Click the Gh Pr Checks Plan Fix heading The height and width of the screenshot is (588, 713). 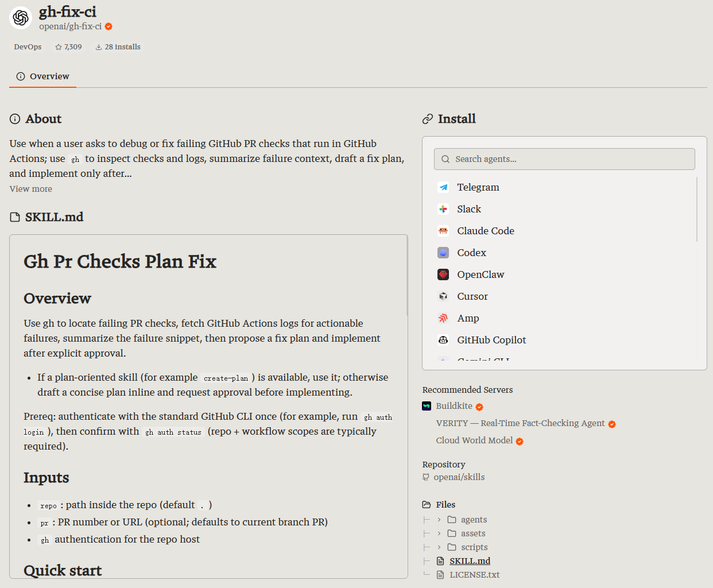click(120, 261)
